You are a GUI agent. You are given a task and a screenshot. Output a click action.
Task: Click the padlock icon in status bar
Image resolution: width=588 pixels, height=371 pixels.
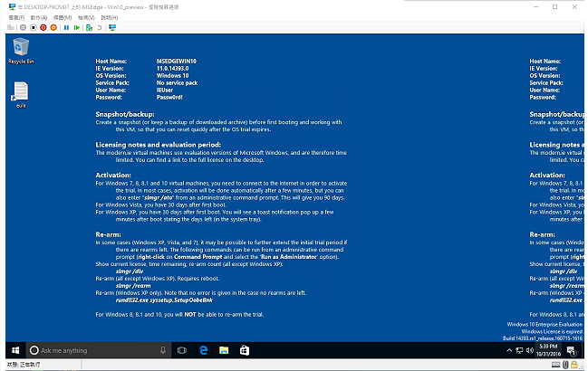point(574,365)
